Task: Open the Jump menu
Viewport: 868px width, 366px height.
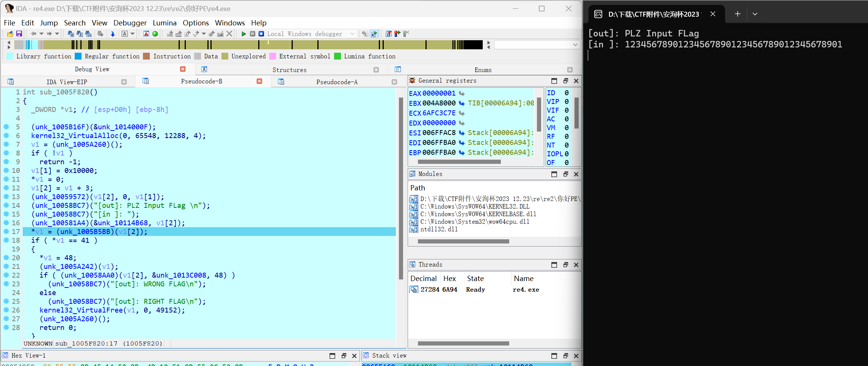Action: click(x=49, y=23)
